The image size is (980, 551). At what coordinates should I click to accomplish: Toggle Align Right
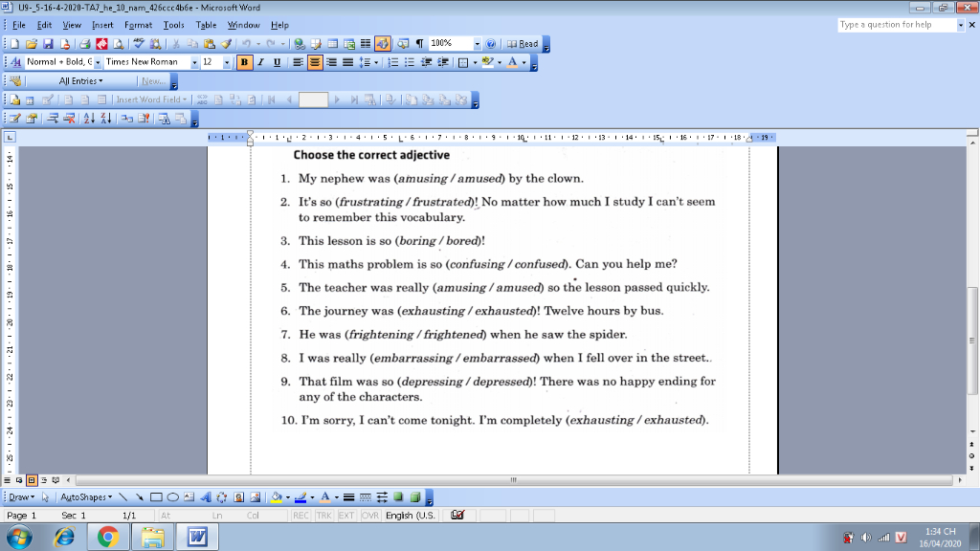[x=331, y=62]
